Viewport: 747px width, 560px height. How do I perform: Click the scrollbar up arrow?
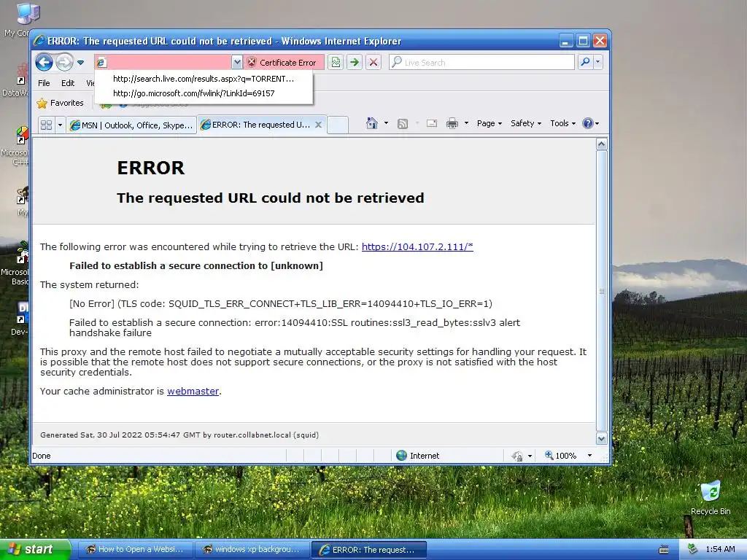click(602, 144)
